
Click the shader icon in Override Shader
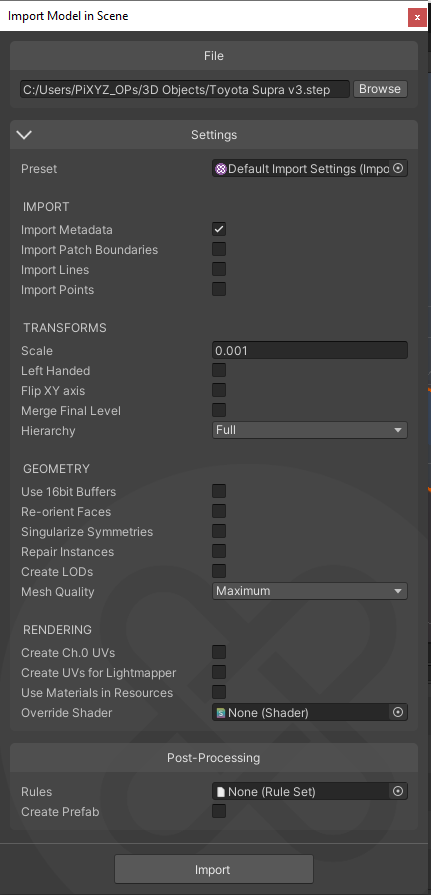pyautogui.click(x=221, y=712)
